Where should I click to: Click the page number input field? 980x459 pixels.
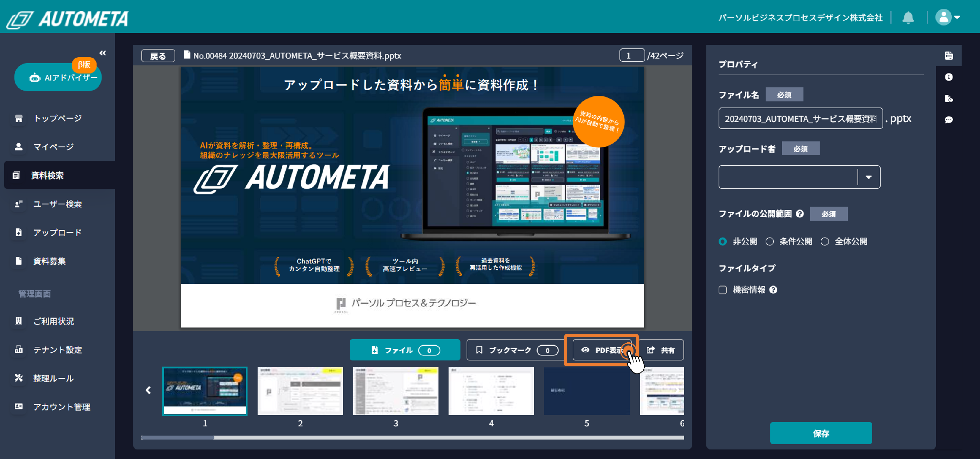click(x=632, y=55)
